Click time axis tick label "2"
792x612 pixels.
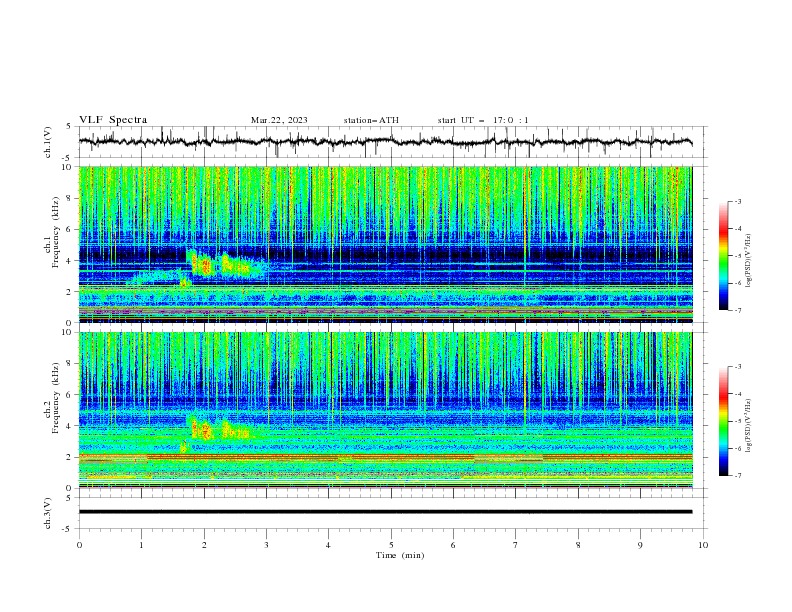(204, 545)
